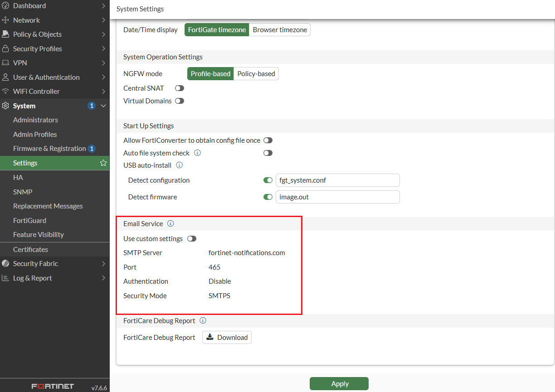Click the SMTPS security mode value
Screen dimensions: 555x392
(219, 295)
